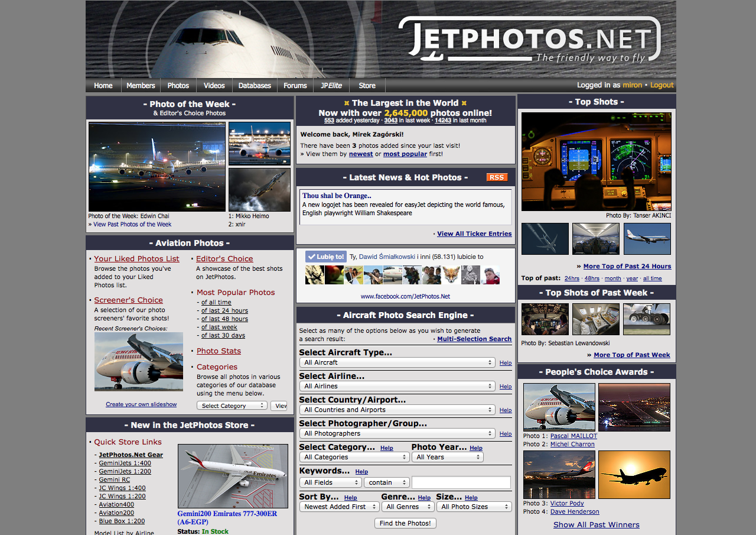
Task: Open the JetPhotos.Net Gear store link
Action: (x=131, y=455)
